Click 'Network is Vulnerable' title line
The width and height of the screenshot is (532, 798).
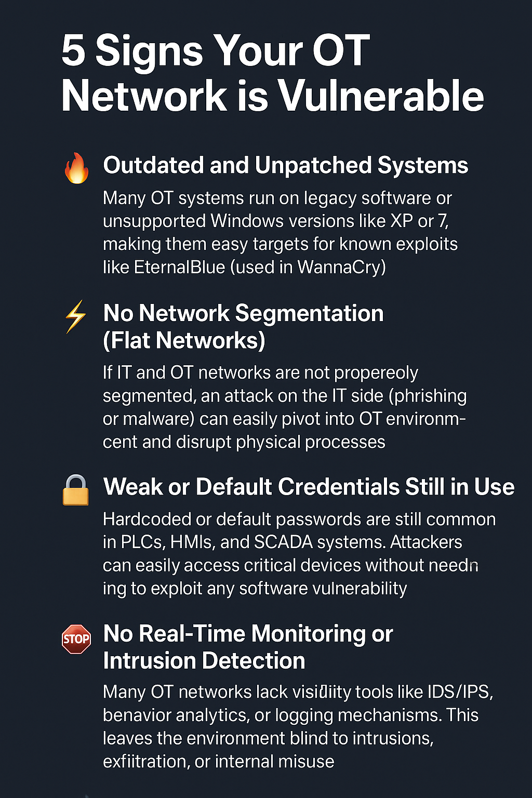point(273,96)
